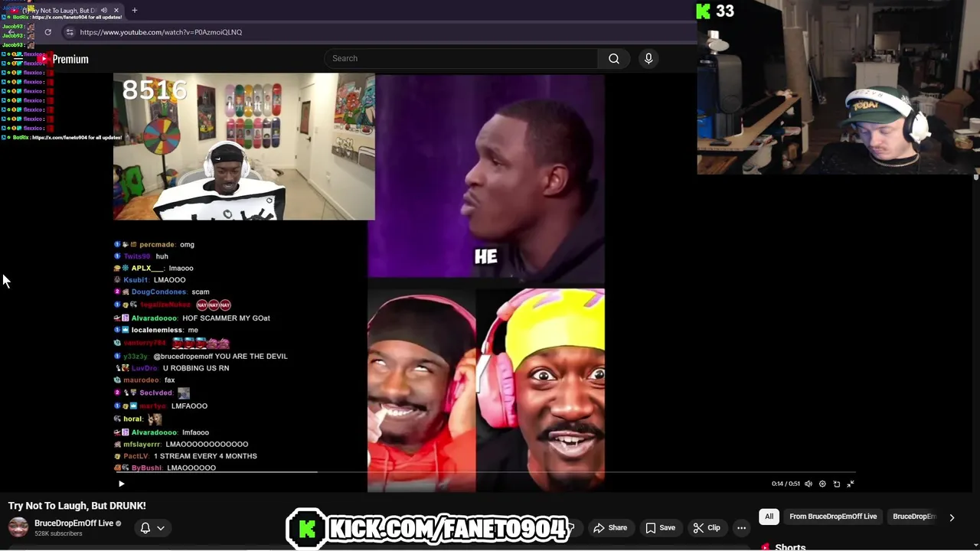This screenshot has height=551, width=980.
Task: Open the BruceDropEmOff Live channel avatar
Action: pos(18,527)
